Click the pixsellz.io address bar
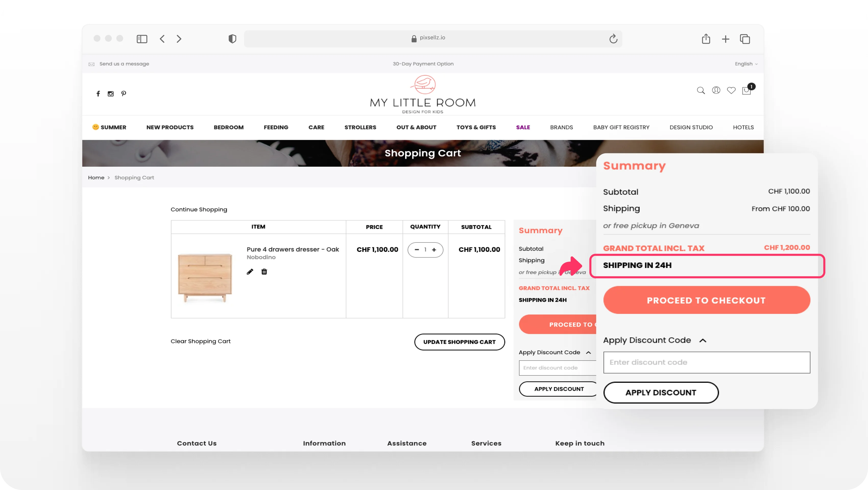The height and width of the screenshot is (490, 868). point(433,39)
